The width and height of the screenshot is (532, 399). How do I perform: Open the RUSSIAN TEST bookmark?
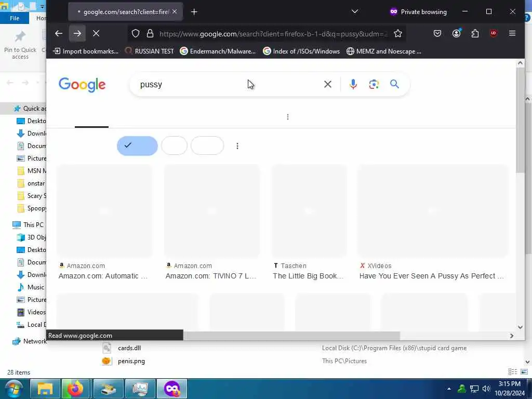click(x=149, y=51)
